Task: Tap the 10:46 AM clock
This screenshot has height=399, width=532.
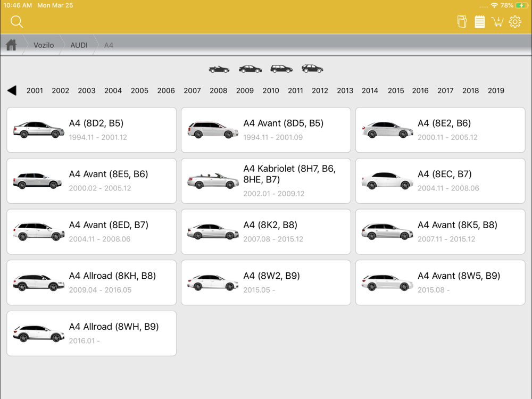Action: click(18, 5)
